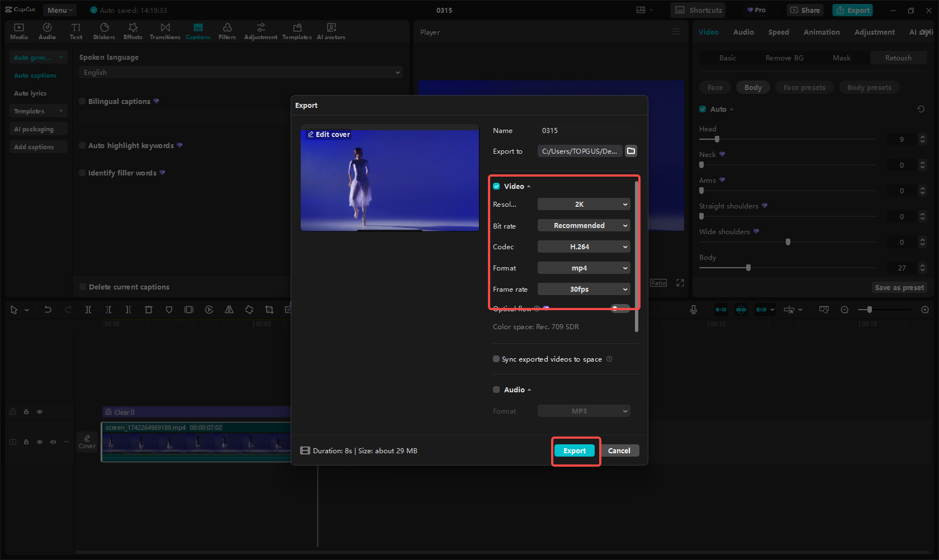Click the Save as preset button
Screen dimensions: 939x560
click(899, 287)
